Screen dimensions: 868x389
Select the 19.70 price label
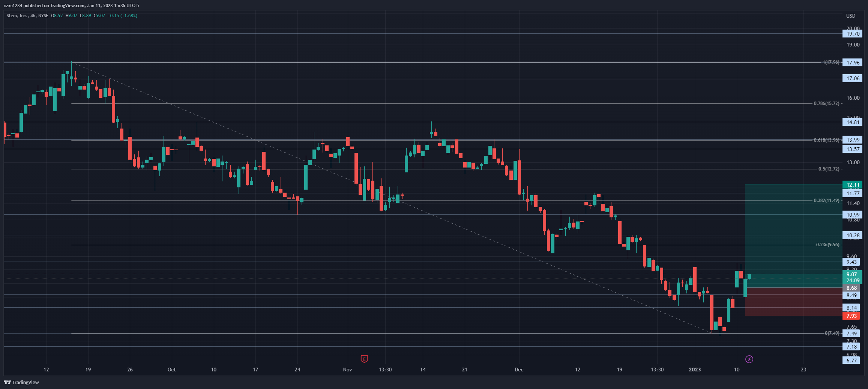[852, 34]
